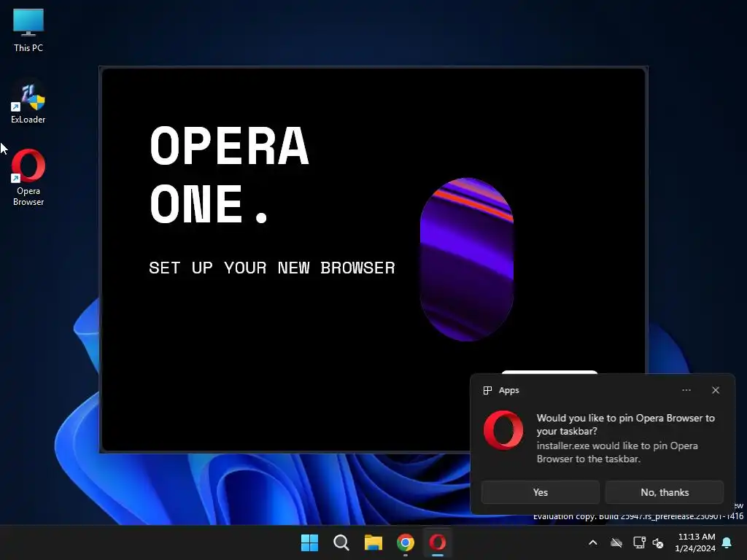Open taskbar Search
The width and height of the screenshot is (747, 560).
pos(341,542)
